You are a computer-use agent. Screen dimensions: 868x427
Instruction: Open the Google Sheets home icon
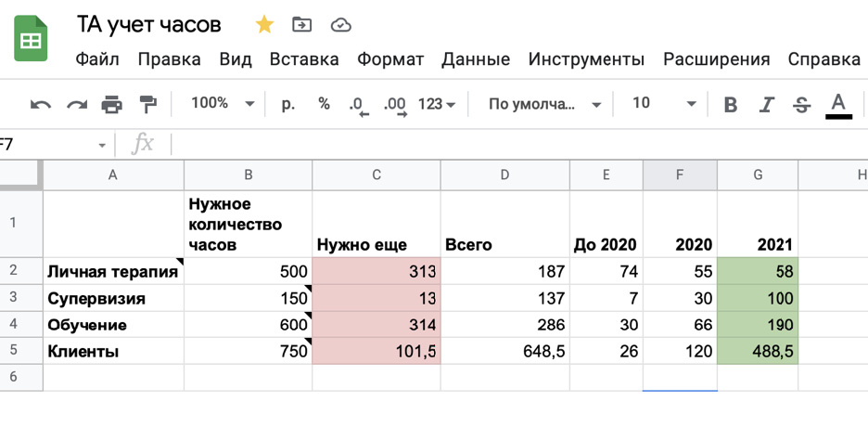coord(31,41)
